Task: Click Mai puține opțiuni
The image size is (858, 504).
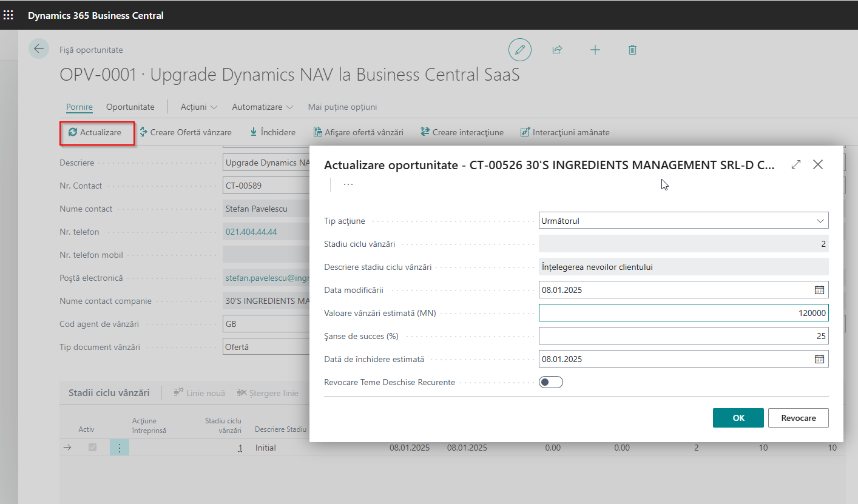Action: click(342, 107)
